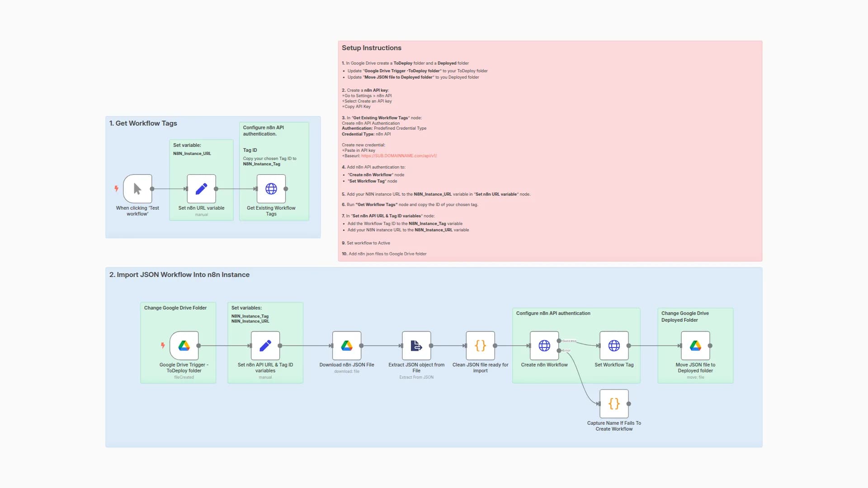
Task: Click the '1. Get Workflow Tags' sticky note title
Action: 143,123
